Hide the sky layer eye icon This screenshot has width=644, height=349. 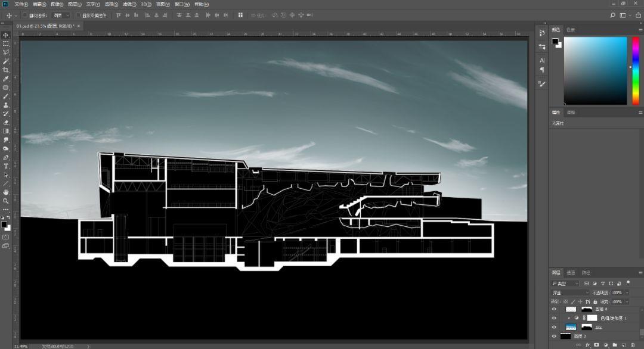(x=554, y=328)
